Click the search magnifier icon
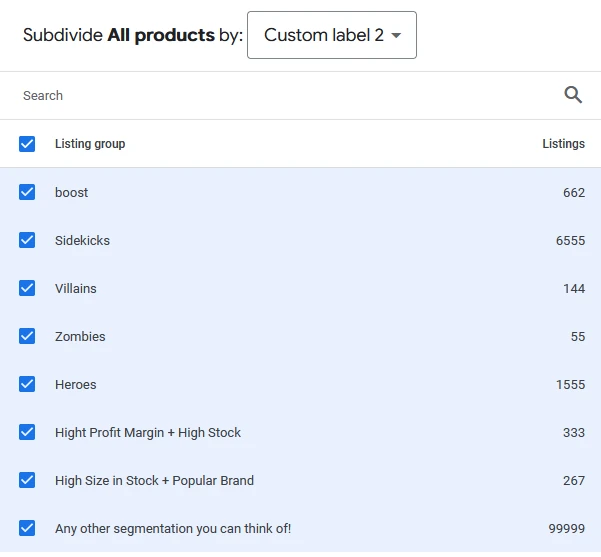 (x=573, y=95)
